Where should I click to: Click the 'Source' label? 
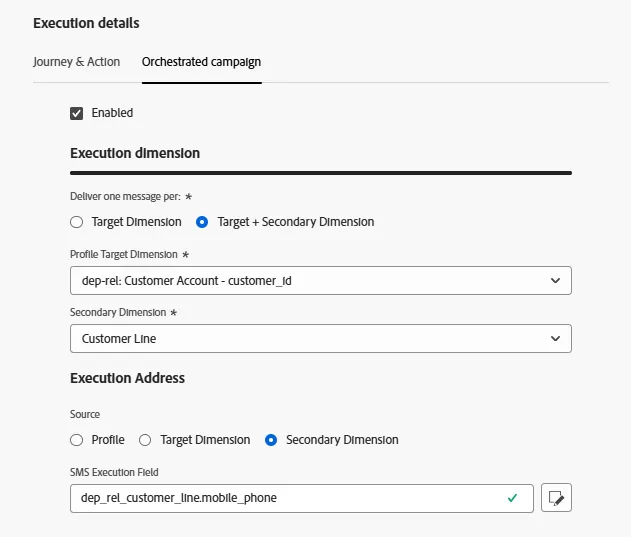[x=85, y=414]
